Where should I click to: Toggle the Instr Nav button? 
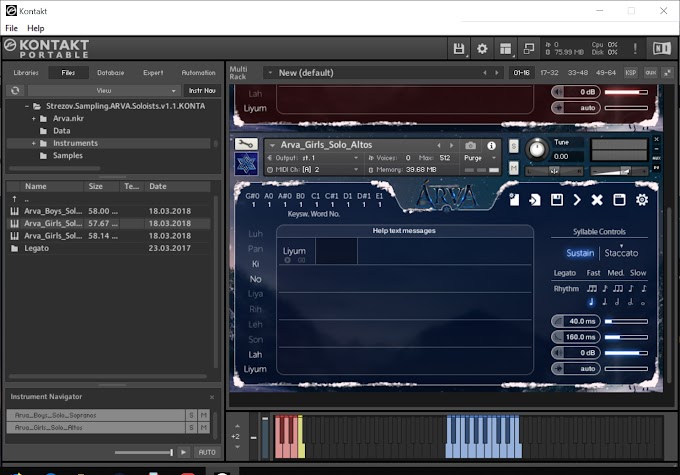[202, 90]
